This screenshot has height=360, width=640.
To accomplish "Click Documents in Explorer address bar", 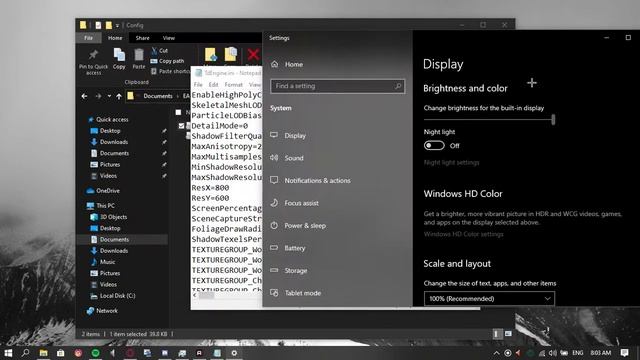I will [158, 96].
